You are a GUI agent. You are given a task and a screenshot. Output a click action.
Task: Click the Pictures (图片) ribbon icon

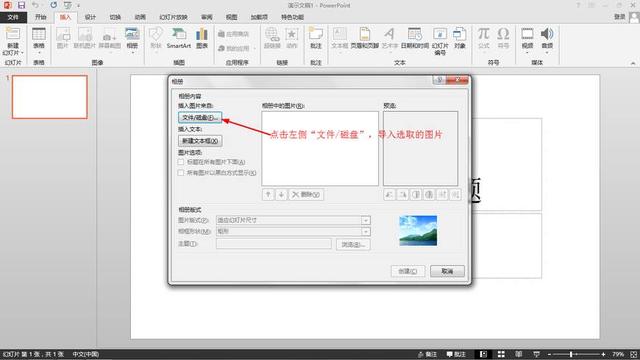coord(62,38)
